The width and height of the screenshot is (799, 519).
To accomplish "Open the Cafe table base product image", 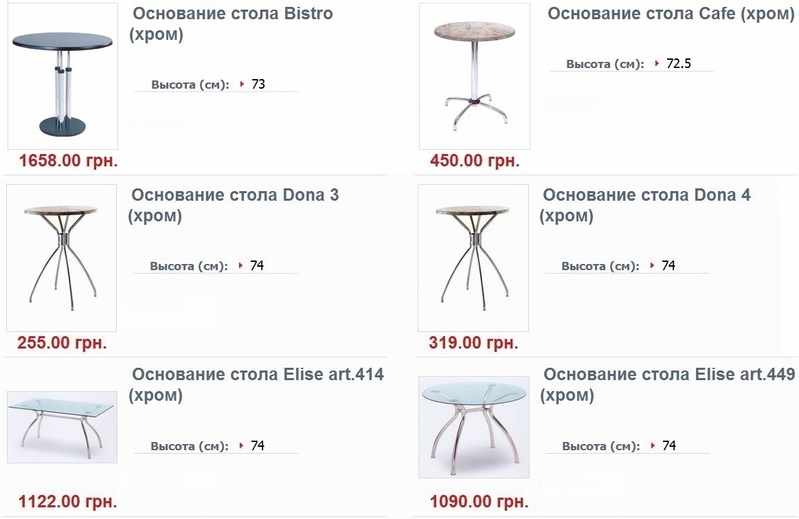I will point(474,77).
